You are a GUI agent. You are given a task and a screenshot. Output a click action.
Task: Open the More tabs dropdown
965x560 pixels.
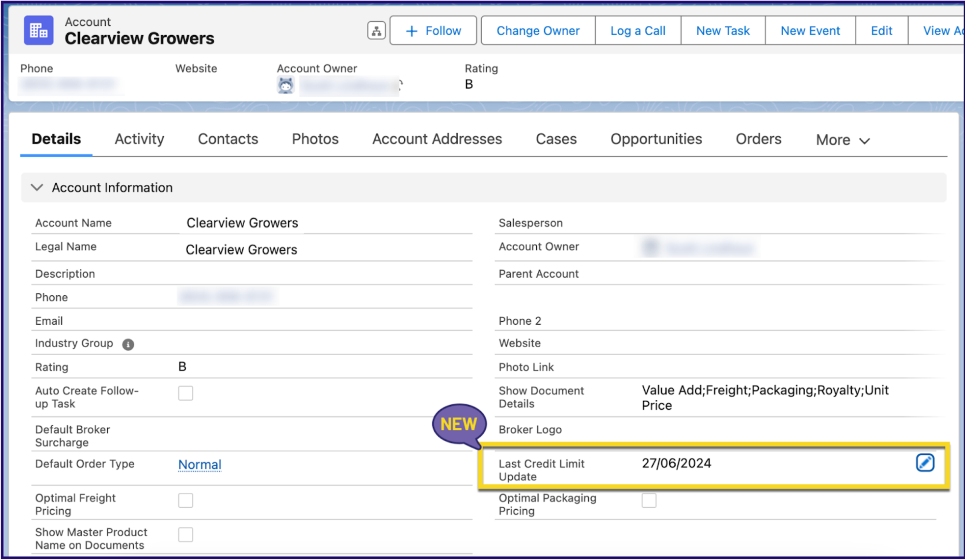pyautogui.click(x=843, y=140)
